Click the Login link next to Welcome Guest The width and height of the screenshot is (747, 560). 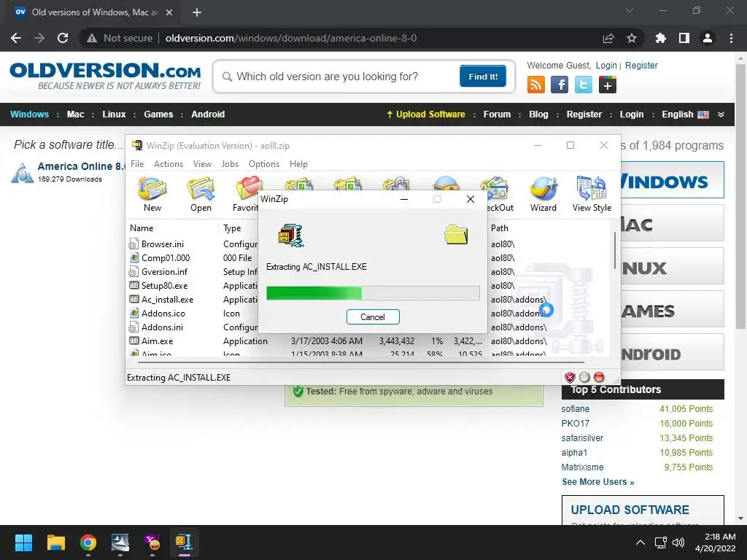606,66
